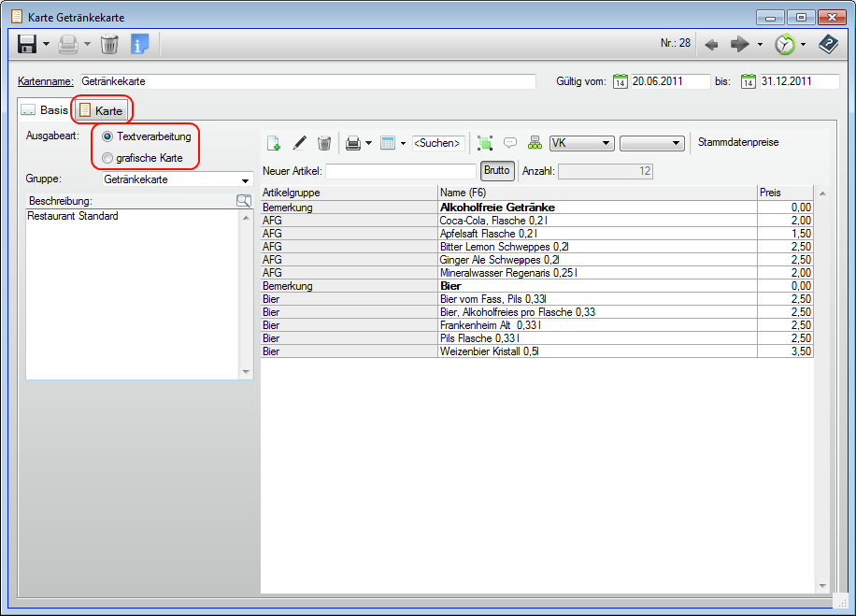Click the pencil edit icon
Viewport: 856px width, 616px height.
click(x=299, y=143)
